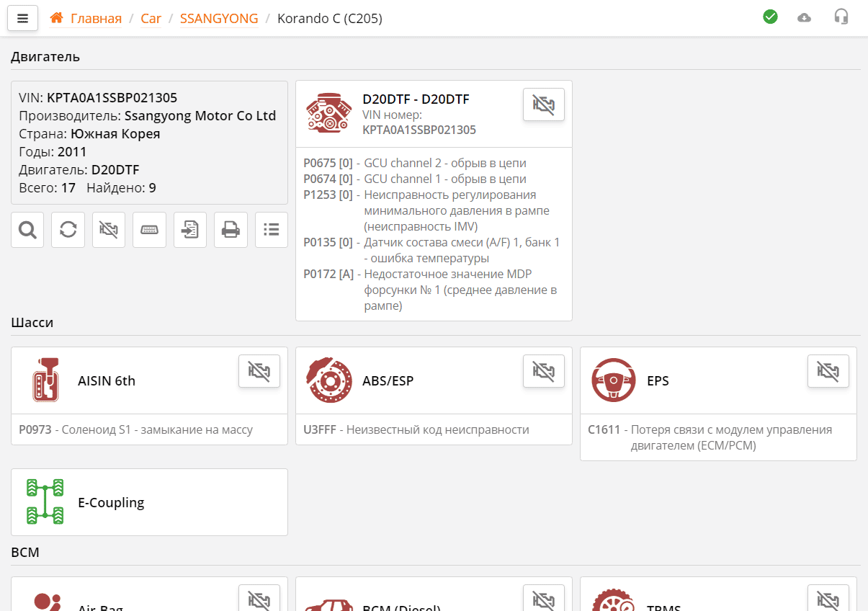Screen dimensions: 868x611
Task: Open the E-Coupling module card
Action: [x=149, y=502]
